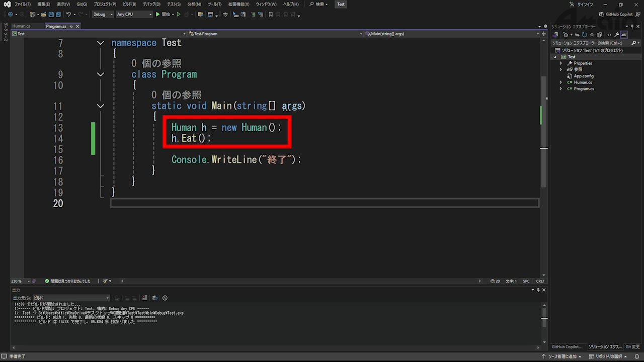This screenshot has width=644, height=362.
Task: Click the Refresh icon in Solution Explorer
Action: click(584, 35)
